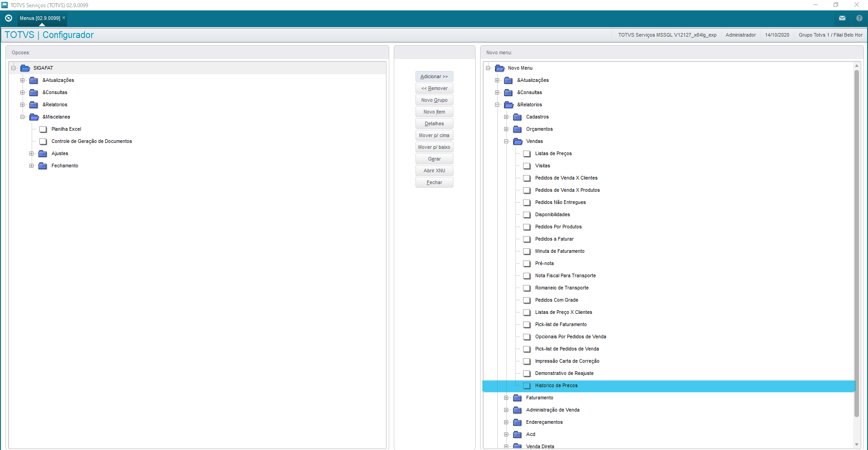
Task: Click the Administração de Venda folder icon
Action: pyautogui.click(x=518, y=410)
